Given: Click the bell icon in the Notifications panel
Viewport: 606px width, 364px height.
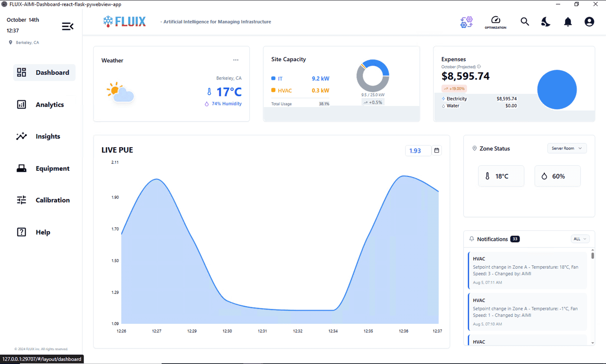Looking at the screenshot, I should [472, 239].
